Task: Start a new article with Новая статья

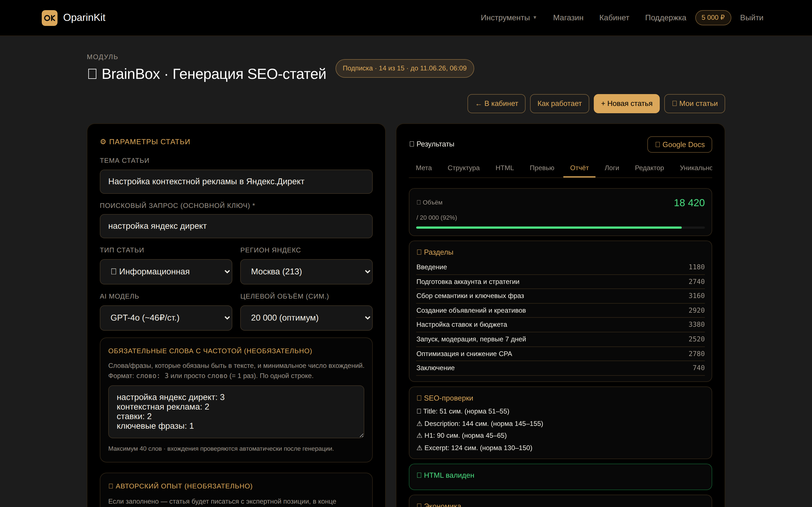Action: coord(626,104)
